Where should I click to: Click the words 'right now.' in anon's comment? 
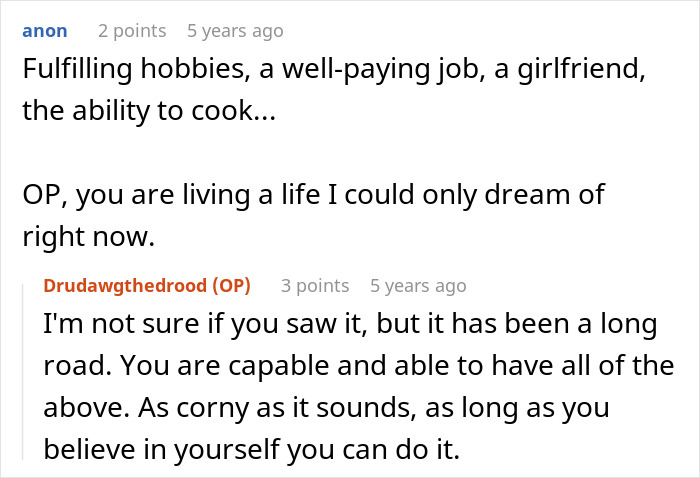tap(88, 236)
